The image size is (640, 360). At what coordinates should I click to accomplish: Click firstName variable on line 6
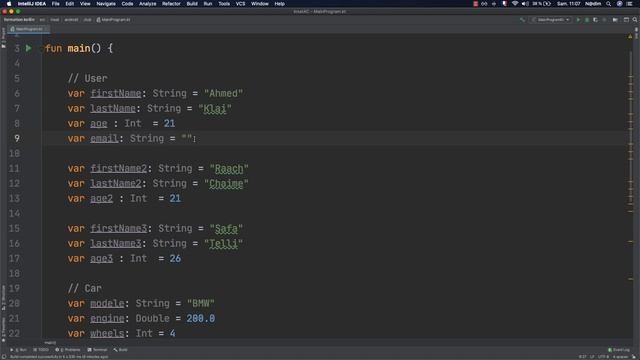[x=116, y=93]
